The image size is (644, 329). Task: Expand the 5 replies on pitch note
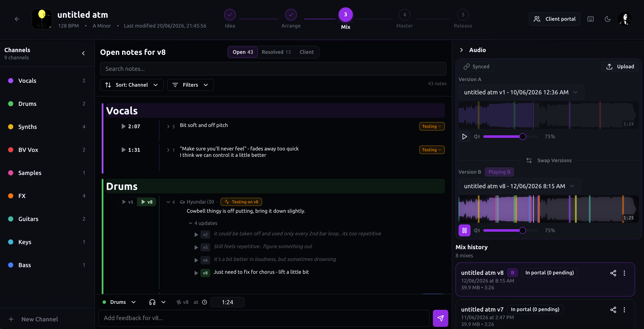[x=171, y=127]
